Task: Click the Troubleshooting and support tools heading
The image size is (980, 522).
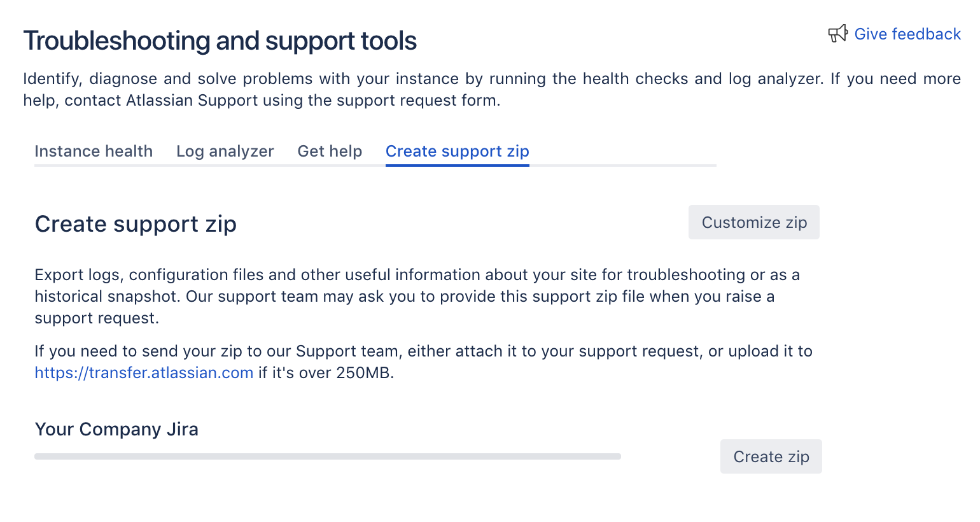Action: click(220, 41)
